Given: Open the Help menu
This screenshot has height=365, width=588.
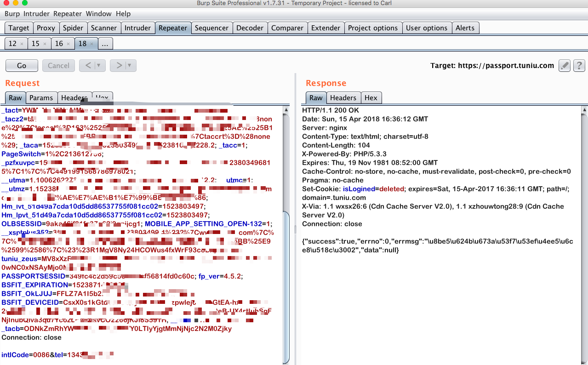Looking at the screenshot, I should [x=123, y=14].
